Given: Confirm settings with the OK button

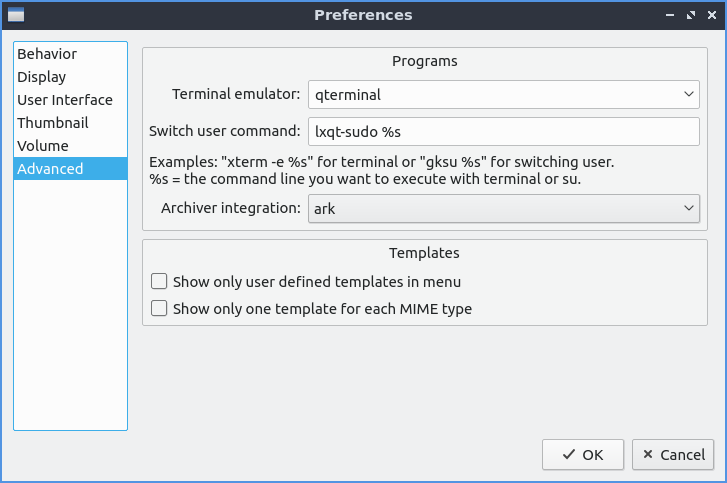Looking at the screenshot, I should pyautogui.click(x=583, y=454).
